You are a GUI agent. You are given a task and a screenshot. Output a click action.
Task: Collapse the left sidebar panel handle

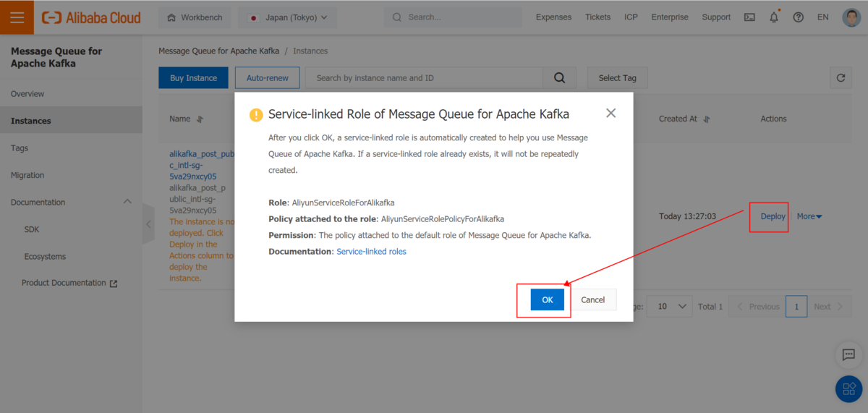tap(148, 224)
